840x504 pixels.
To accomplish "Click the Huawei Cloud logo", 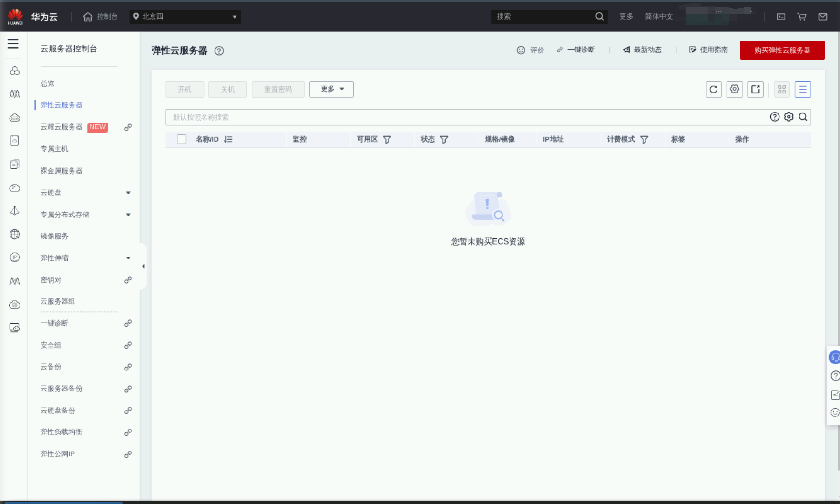I will (x=15, y=17).
